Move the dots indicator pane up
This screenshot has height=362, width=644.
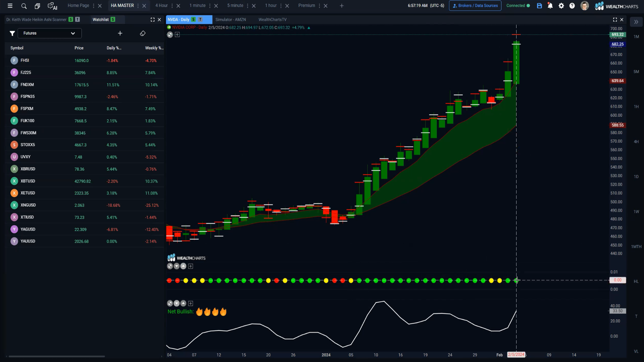(x=183, y=266)
